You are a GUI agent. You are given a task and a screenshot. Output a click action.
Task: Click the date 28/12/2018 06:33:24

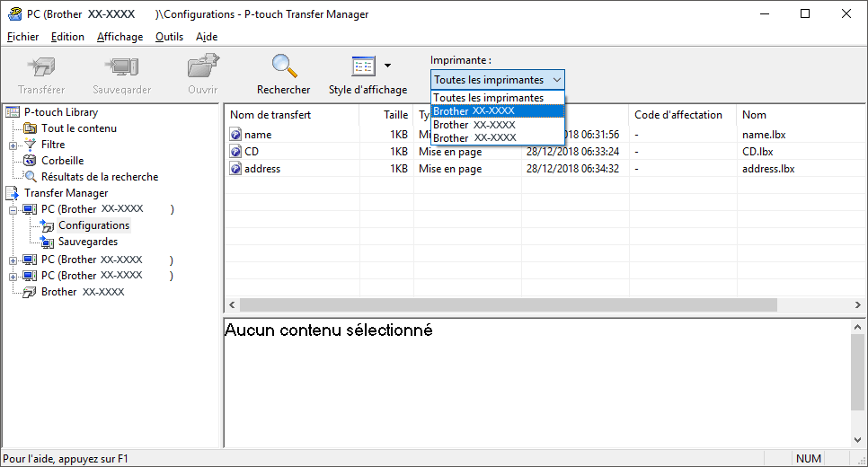pyautogui.click(x=573, y=152)
